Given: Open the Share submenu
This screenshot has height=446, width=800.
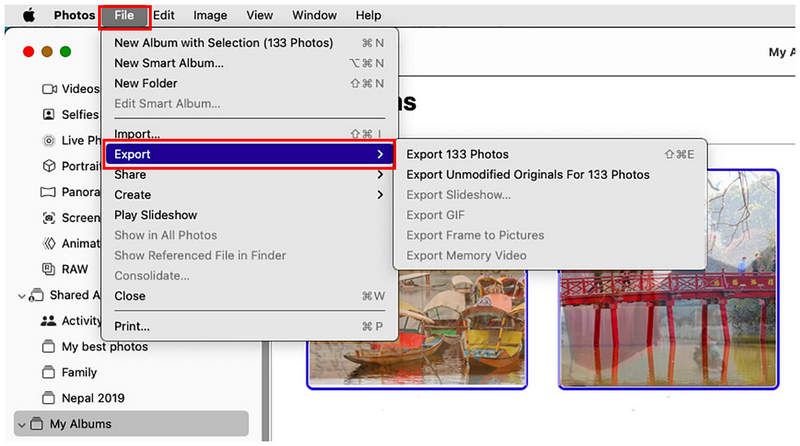Looking at the screenshot, I should [x=249, y=175].
